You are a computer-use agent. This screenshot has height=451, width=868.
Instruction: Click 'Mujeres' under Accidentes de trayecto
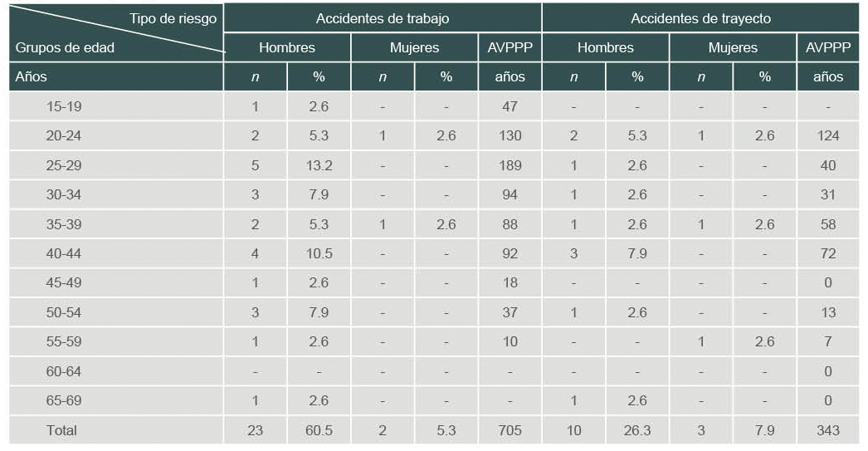[733, 47]
